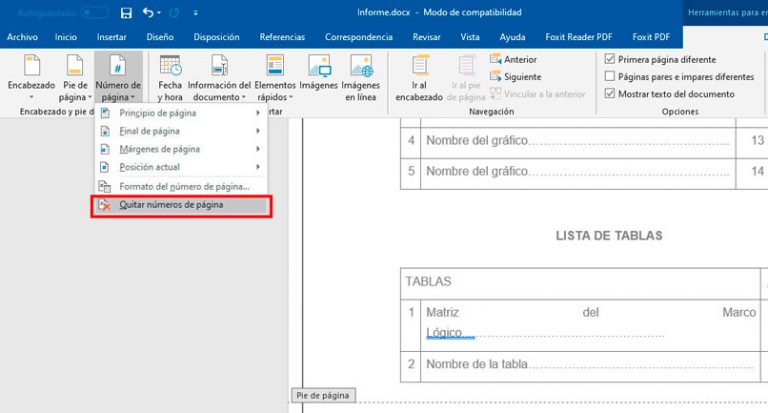Open the Encabezado header icon
Image resolution: width=768 pixels, height=413 pixels.
point(31,66)
